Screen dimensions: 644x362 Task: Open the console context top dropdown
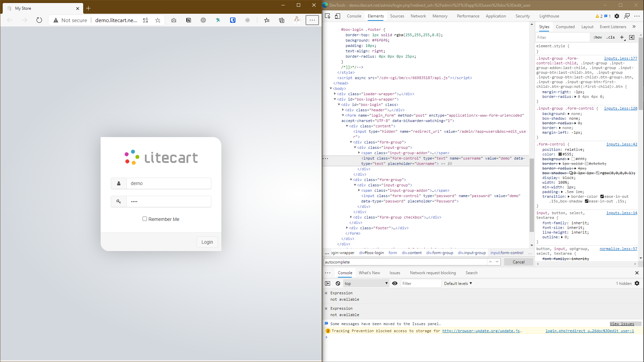tap(366, 283)
